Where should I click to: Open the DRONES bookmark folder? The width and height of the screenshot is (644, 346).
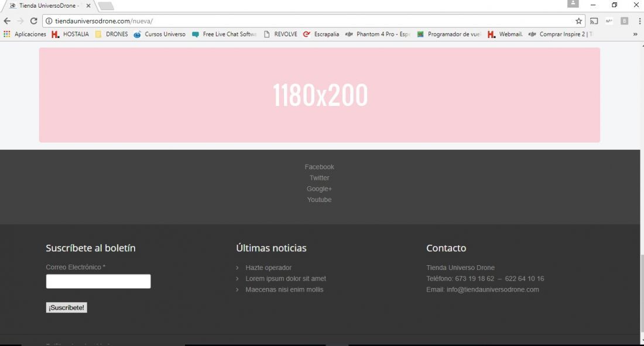(112, 34)
